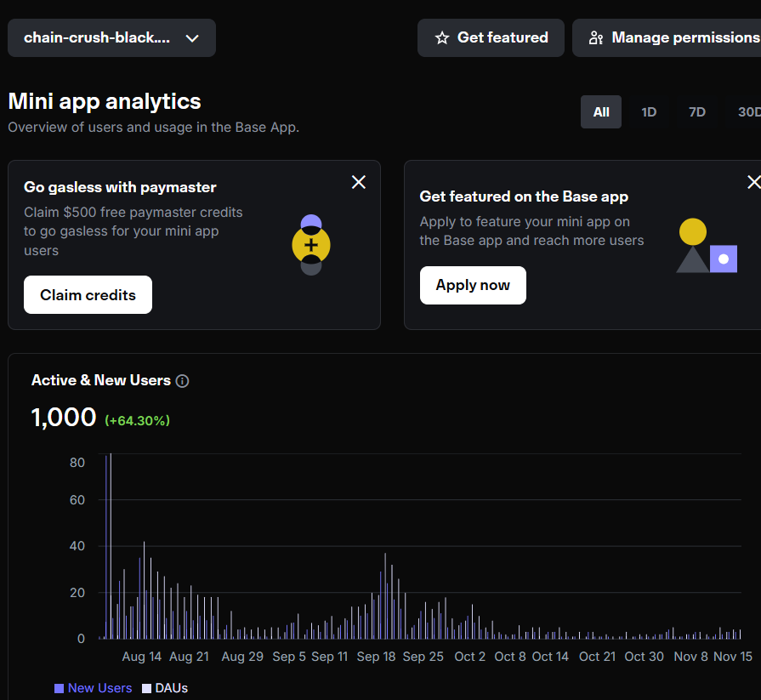The width and height of the screenshot is (761, 700).
Task: Click the Overview of users and usage subtitle
Action: [x=153, y=128]
